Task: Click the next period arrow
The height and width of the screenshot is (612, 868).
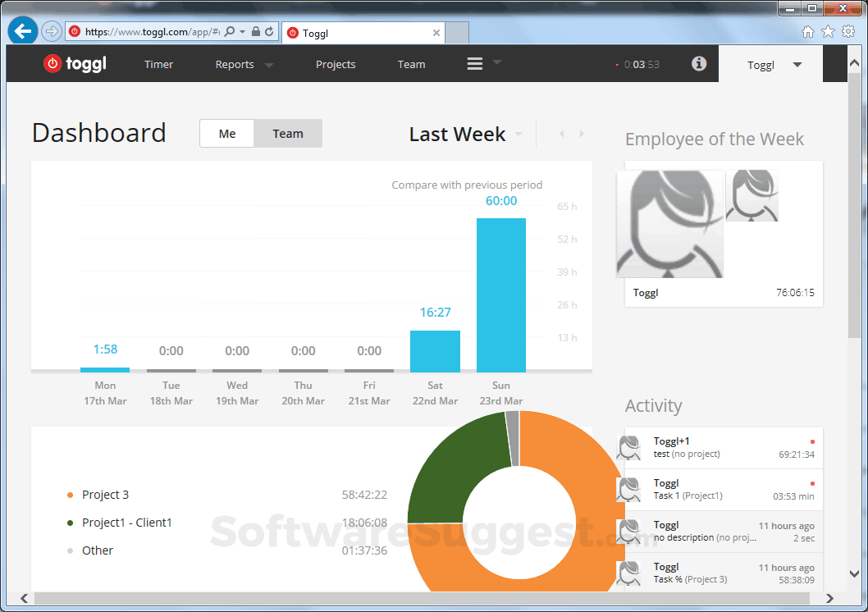Action: tap(582, 133)
